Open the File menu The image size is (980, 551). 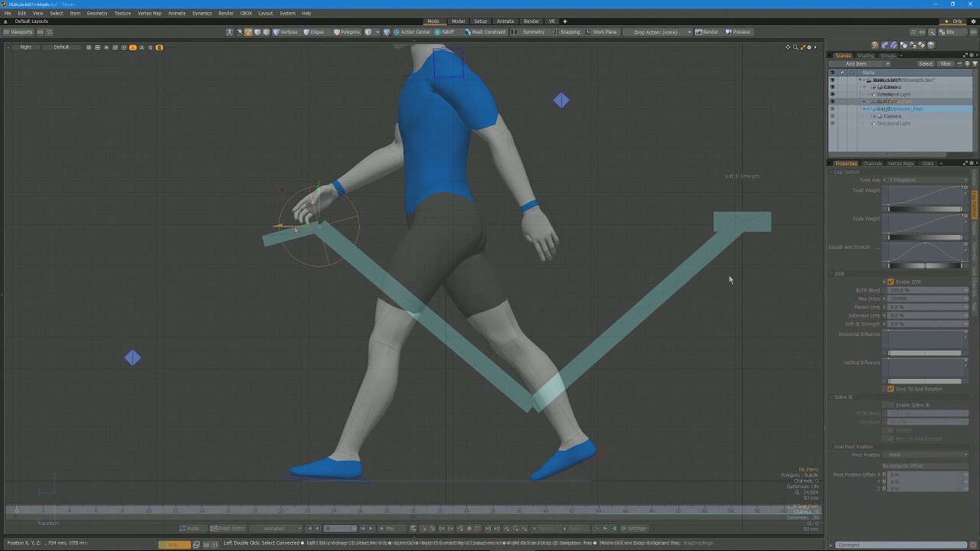8,13
